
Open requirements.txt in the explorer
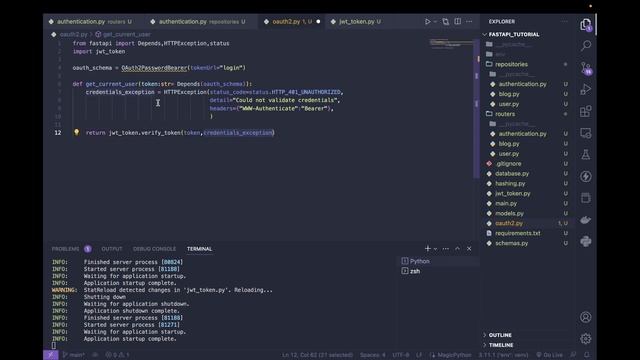[517, 233]
